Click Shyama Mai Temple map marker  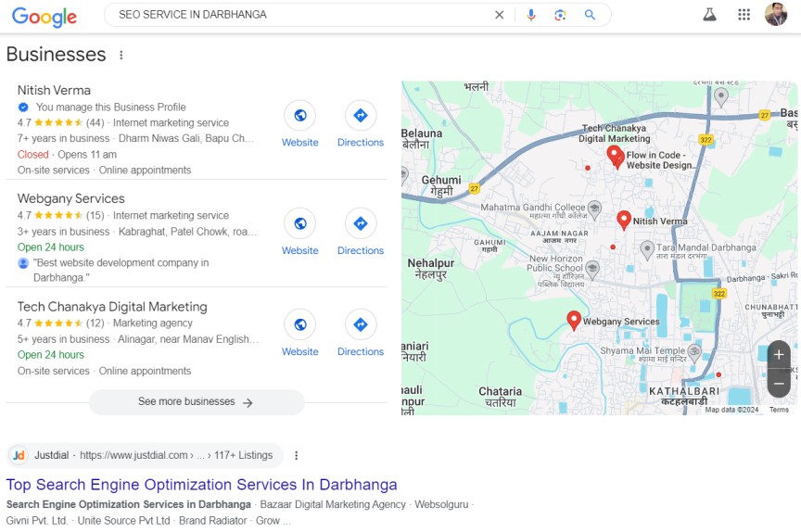[x=694, y=353]
